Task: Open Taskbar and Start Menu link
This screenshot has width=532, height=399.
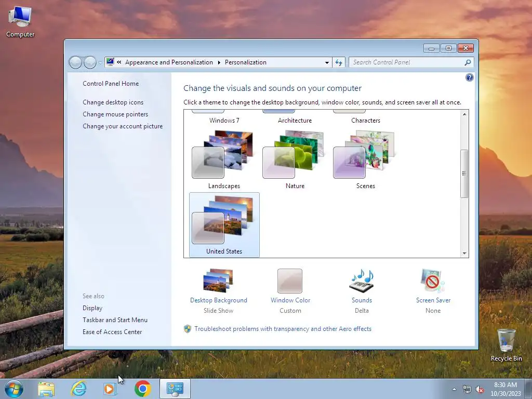Action: click(115, 320)
